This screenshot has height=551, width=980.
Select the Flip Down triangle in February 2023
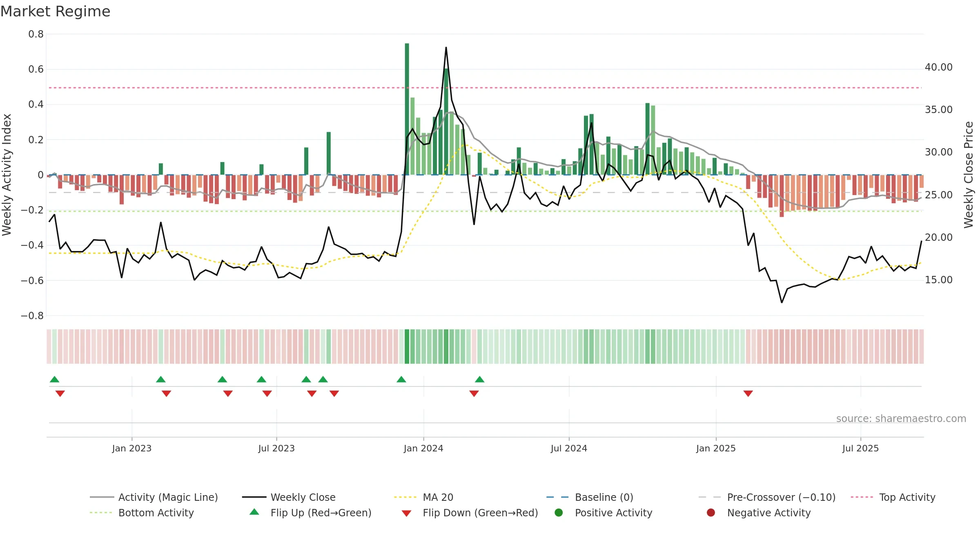point(166,393)
